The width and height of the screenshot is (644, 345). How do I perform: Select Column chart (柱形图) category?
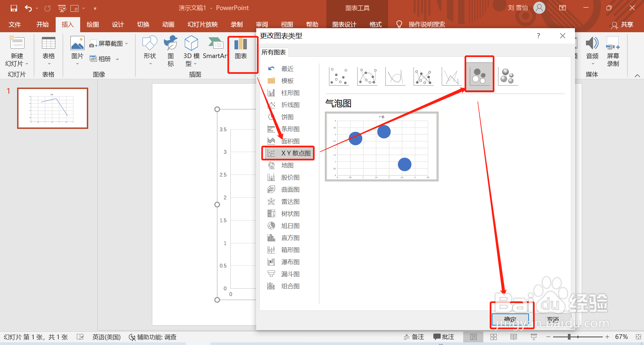289,93
